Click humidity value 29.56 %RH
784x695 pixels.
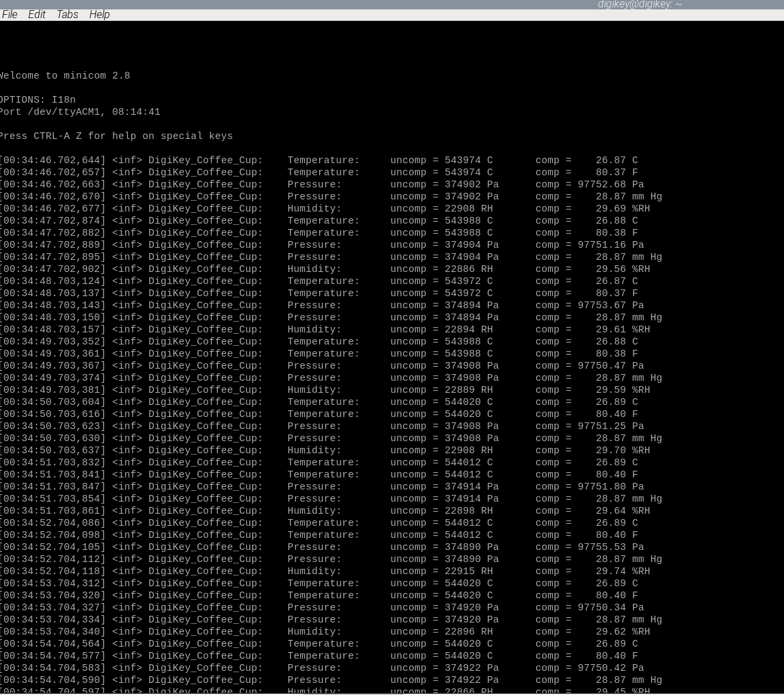pyautogui.click(x=623, y=269)
